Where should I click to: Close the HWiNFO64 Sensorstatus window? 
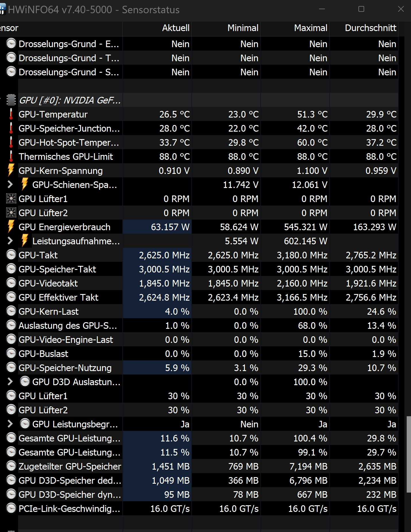click(401, 9)
